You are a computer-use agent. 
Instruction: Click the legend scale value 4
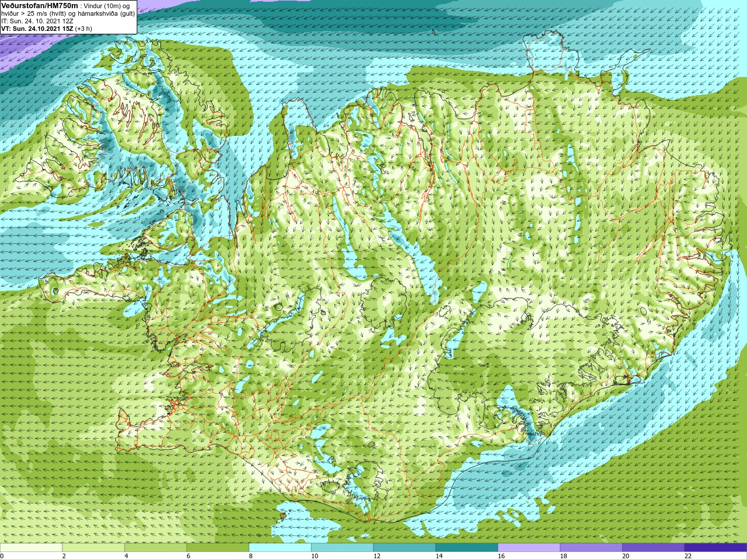(x=126, y=556)
